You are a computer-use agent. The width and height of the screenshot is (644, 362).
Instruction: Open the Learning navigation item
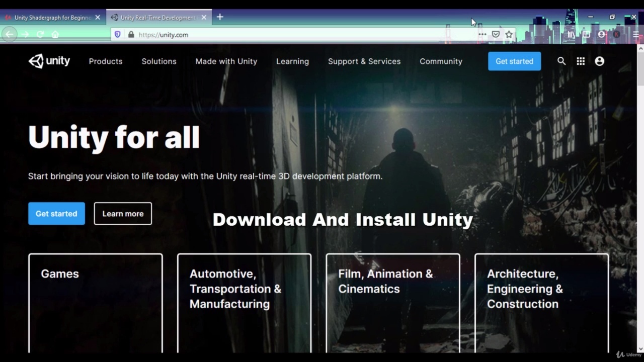point(292,61)
